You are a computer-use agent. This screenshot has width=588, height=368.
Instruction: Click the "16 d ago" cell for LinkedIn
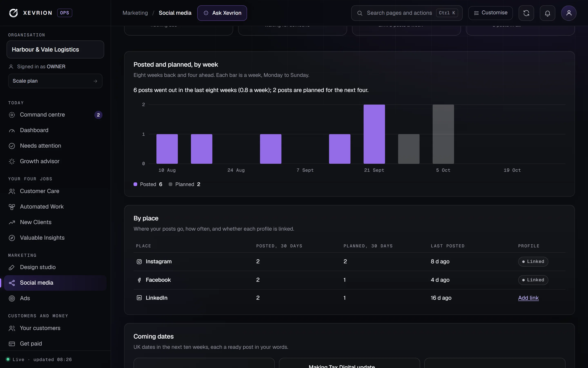tap(441, 298)
